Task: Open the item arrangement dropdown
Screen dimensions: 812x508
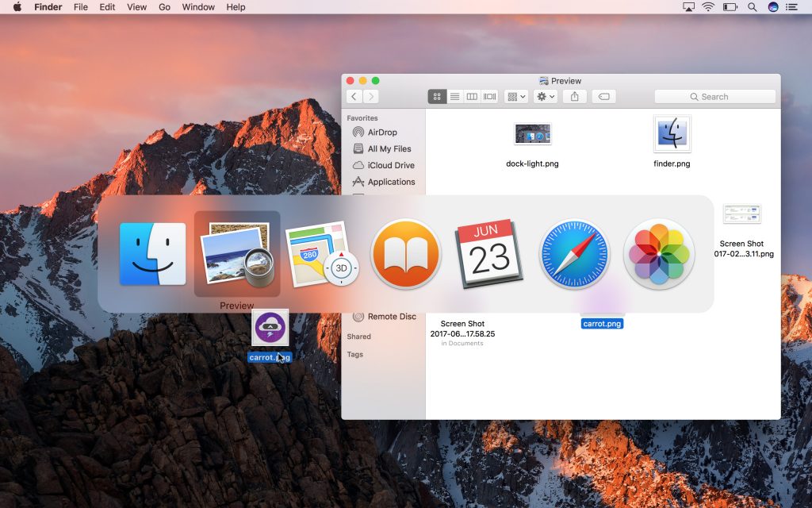Action: [516, 96]
